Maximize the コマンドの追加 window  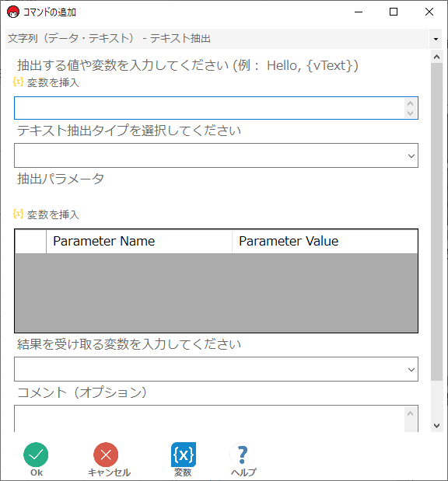pos(394,12)
